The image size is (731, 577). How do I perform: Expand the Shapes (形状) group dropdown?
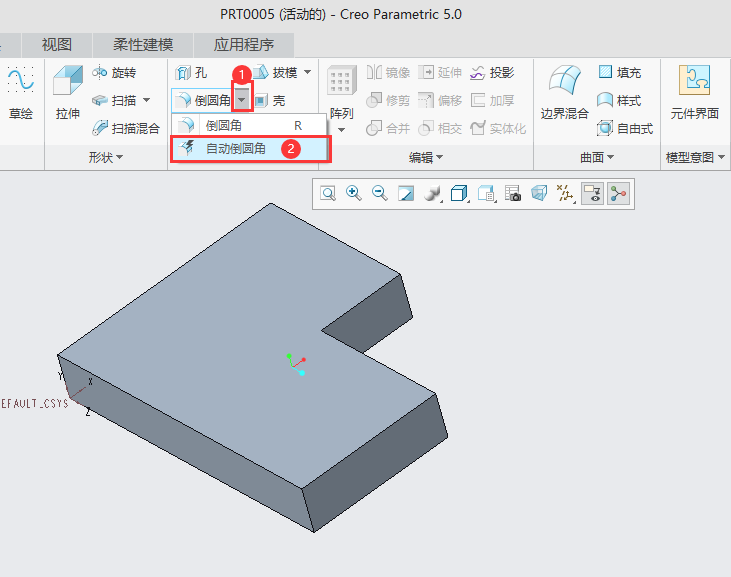[119, 158]
